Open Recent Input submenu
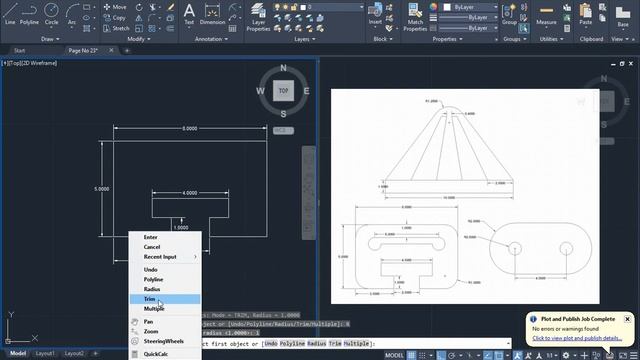The height and width of the screenshot is (360, 640). [165, 257]
